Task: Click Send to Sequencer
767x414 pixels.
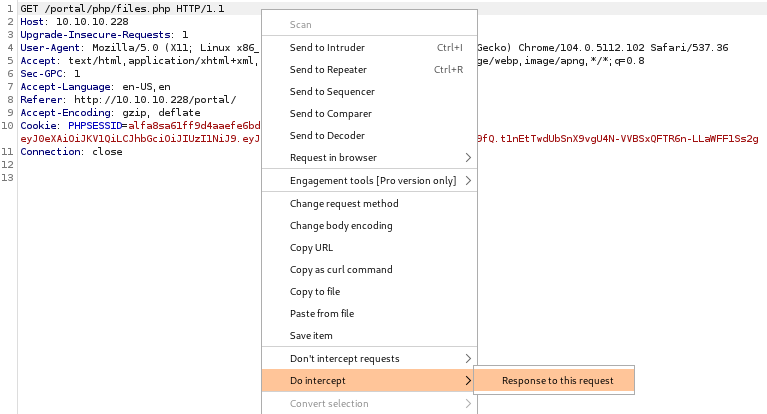Action: coord(331,92)
